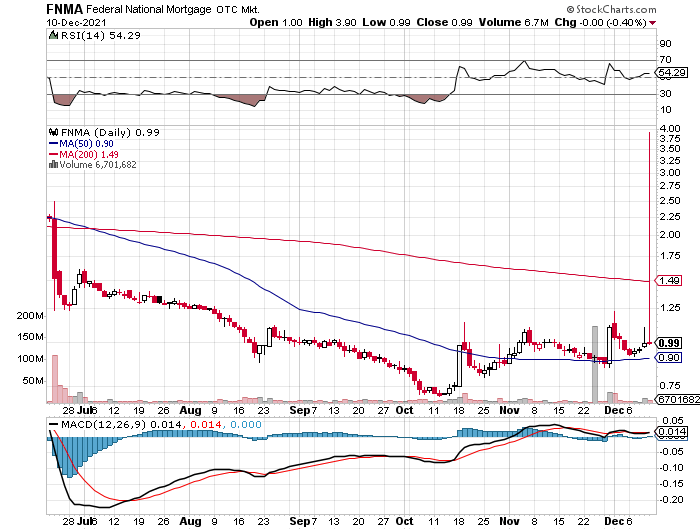Click the 10-Dec-2021 date
This screenshot has width=700, height=530.
(x=76, y=23)
